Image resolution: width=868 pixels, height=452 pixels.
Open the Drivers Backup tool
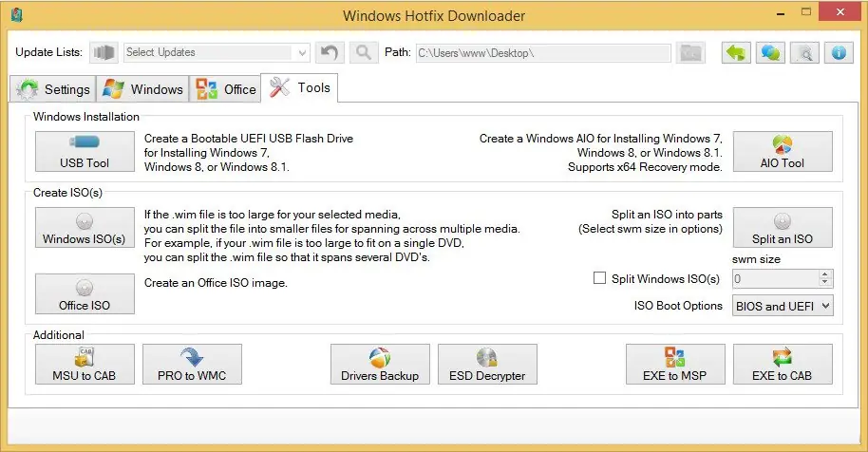380,364
